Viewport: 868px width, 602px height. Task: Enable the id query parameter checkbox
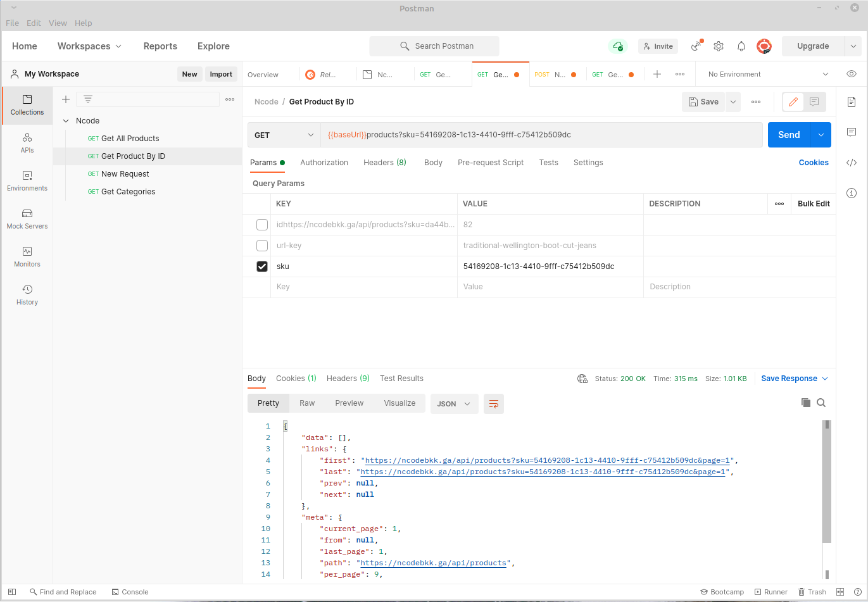pos(262,225)
